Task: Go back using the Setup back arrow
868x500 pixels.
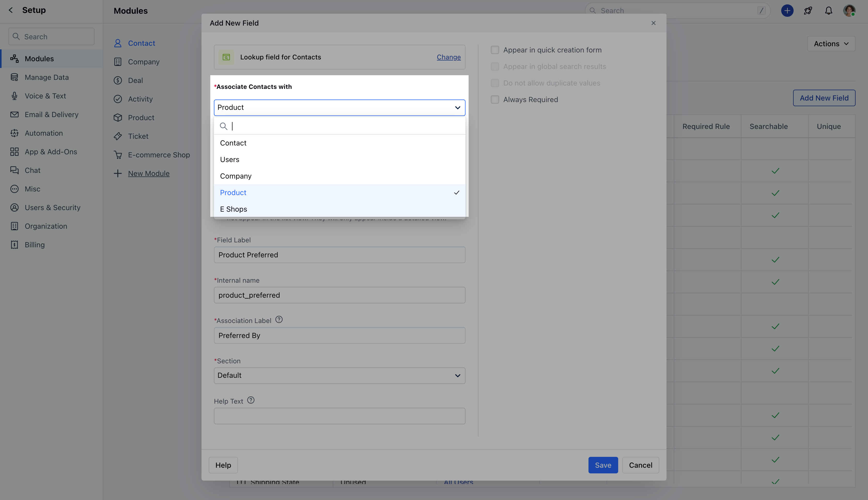Action: coord(11,10)
